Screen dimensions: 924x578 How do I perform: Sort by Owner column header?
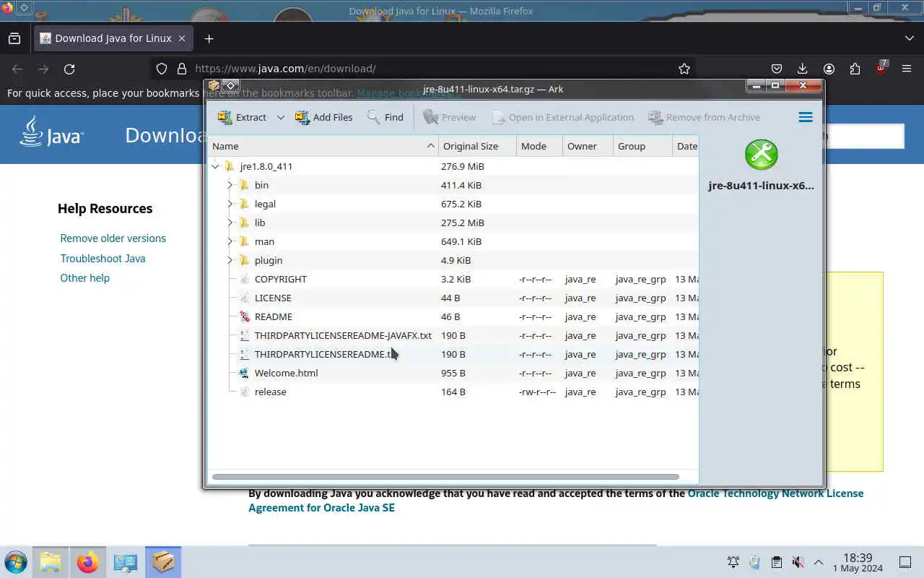(x=588, y=146)
